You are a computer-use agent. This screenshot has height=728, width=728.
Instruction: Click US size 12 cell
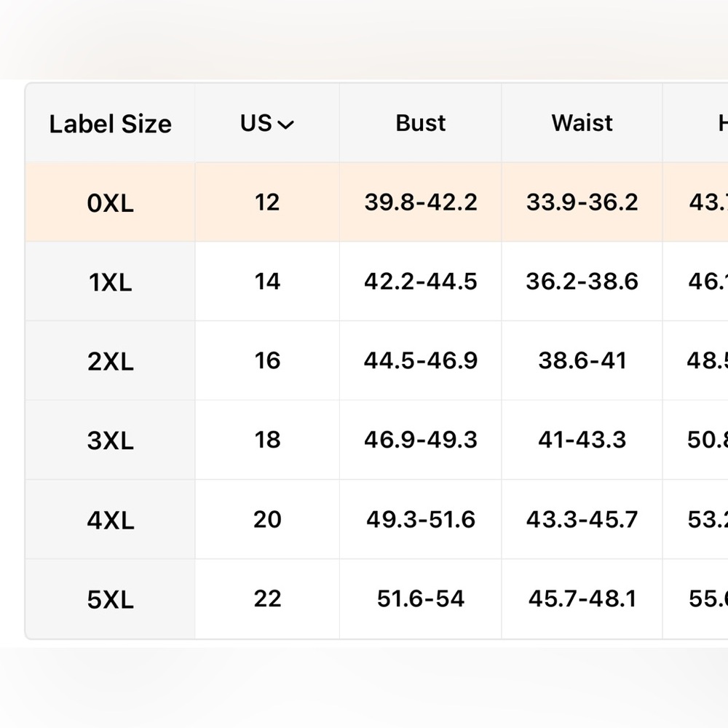coord(267,202)
